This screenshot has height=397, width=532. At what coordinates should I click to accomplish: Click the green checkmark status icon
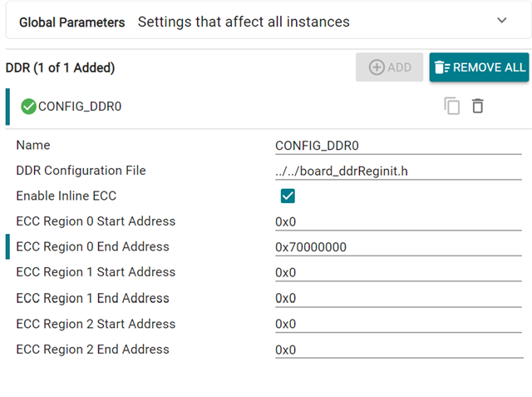point(28,107)
